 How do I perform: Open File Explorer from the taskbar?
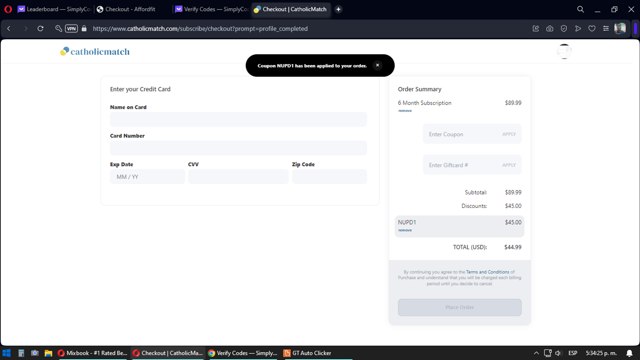(x=48, y=353)
